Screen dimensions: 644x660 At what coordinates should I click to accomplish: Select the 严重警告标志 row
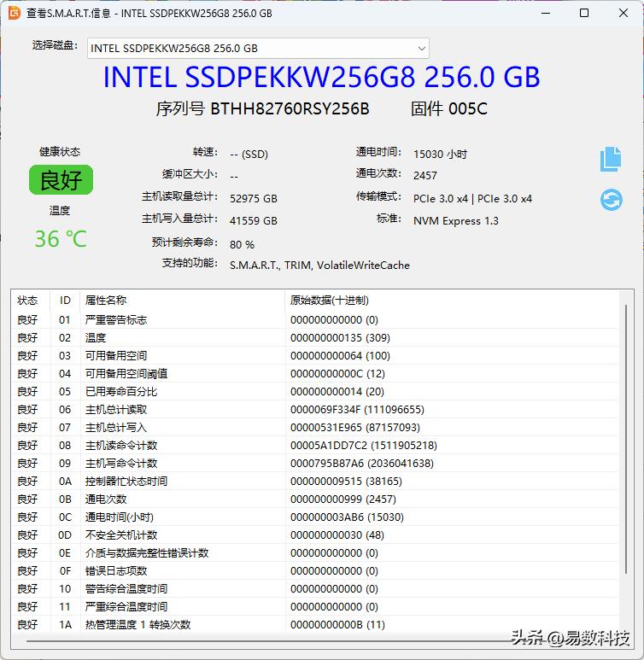pos(315,320)
